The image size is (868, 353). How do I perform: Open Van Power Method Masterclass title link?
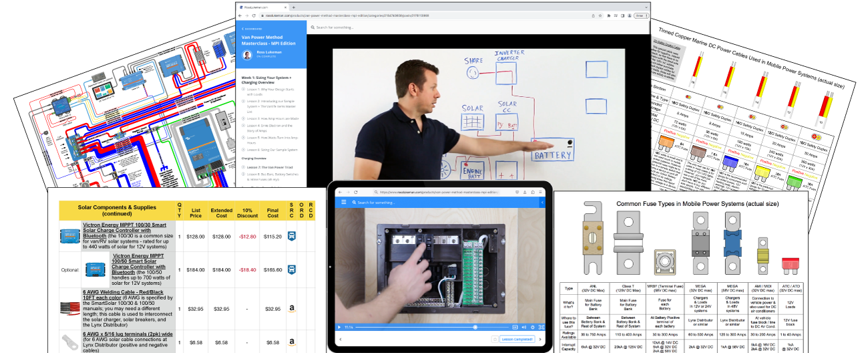pos(268,40)
